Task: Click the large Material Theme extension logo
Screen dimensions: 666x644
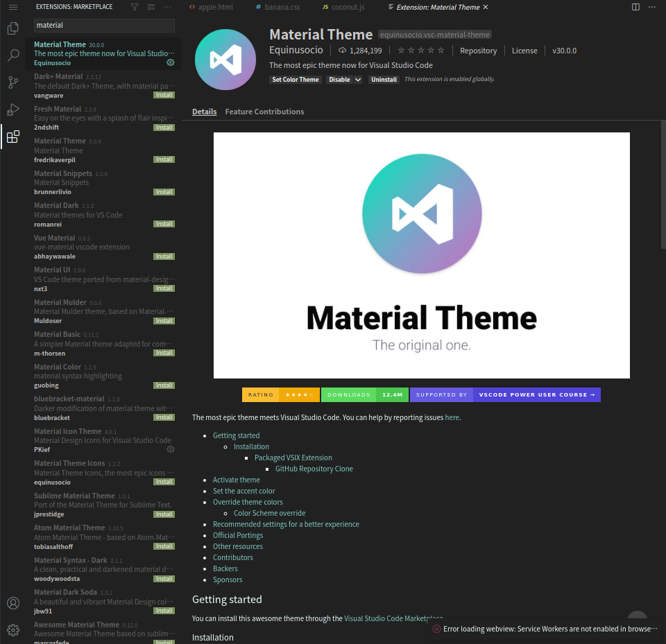Action: 225,60
